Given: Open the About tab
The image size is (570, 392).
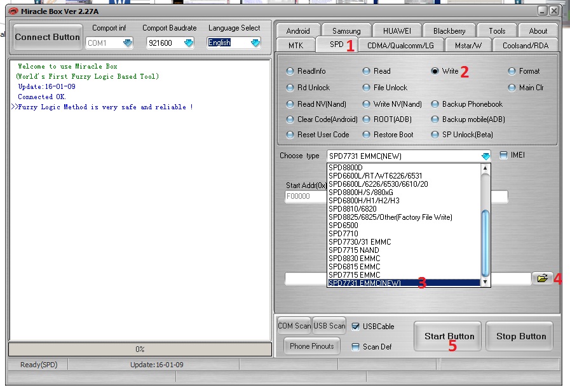Looking at the screenshot, I should coord(538,31).
